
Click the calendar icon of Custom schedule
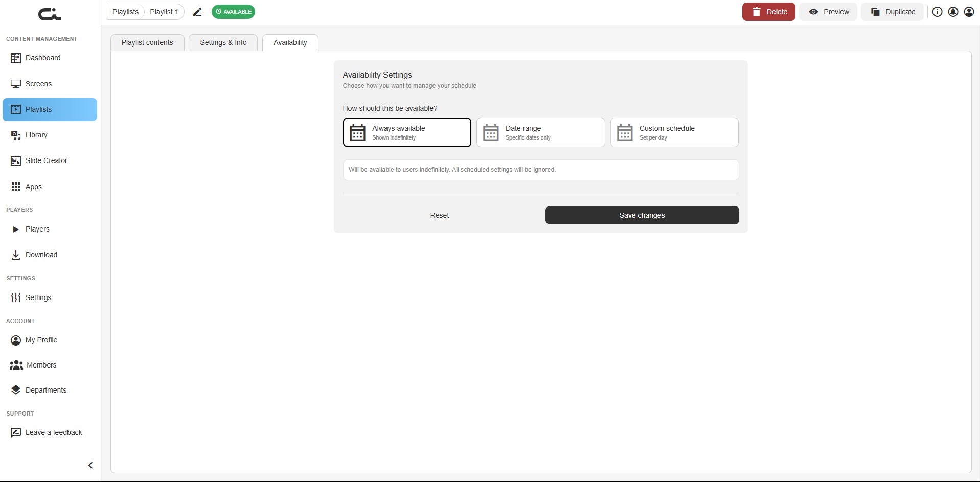coord(625,132)
